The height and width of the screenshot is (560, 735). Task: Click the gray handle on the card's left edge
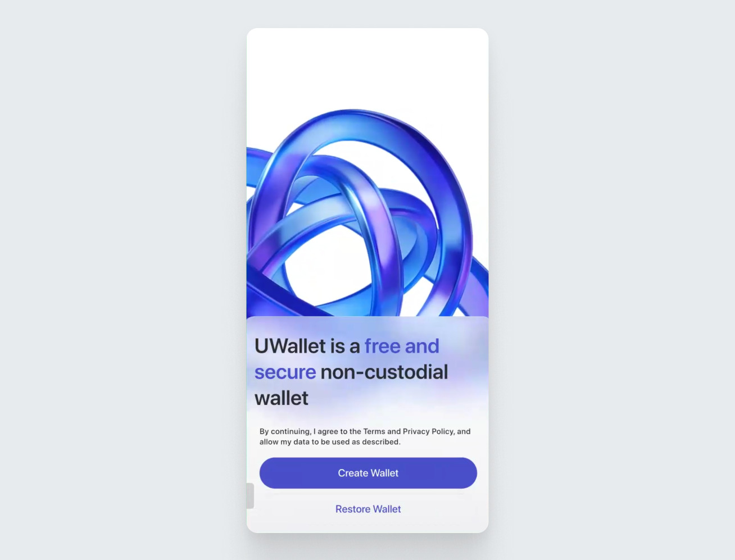point(250,495)
